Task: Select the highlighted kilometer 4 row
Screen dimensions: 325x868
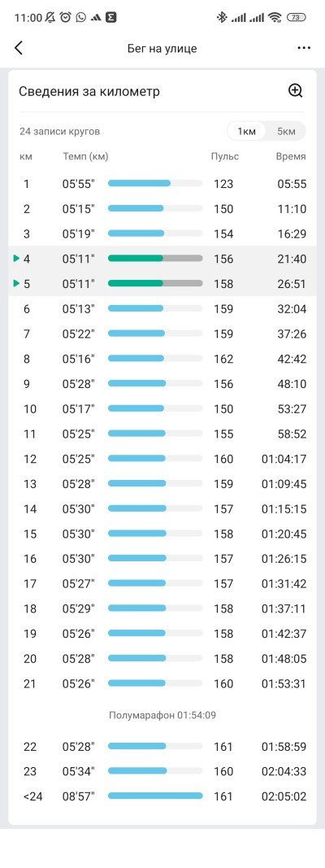Action: click(x=162, y=259)
